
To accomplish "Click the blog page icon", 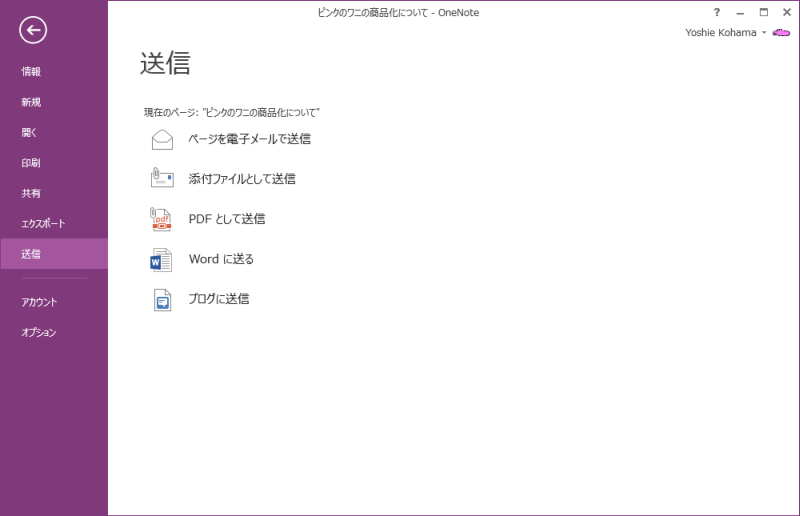I will click(162, 300).
